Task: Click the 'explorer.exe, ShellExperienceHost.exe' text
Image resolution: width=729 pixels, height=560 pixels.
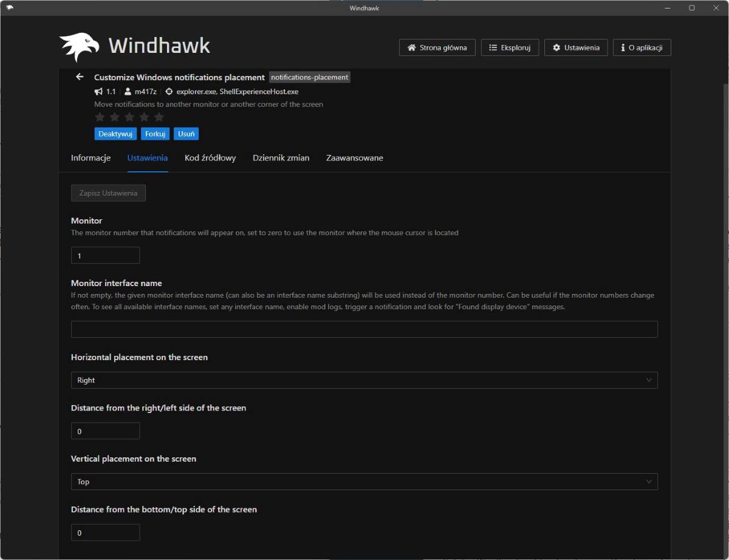Action: (238, 92)
